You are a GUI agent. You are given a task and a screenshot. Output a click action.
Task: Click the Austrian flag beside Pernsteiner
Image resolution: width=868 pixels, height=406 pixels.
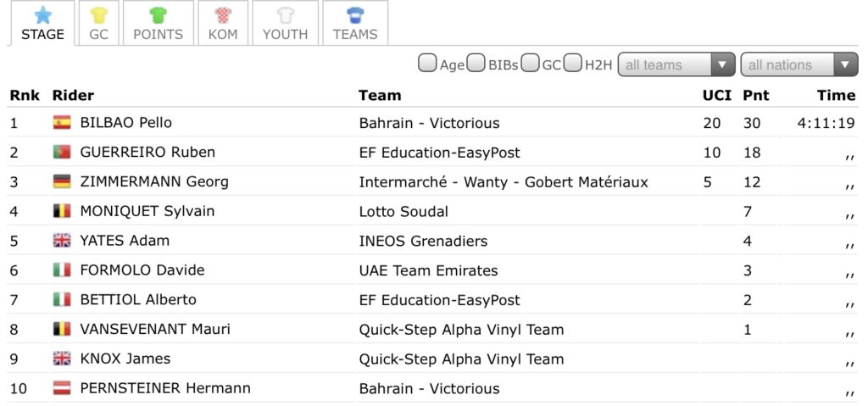click(x=62, y=389)
